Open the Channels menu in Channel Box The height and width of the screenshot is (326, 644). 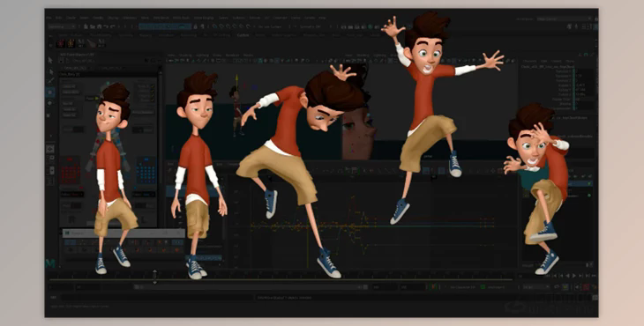(x=529, y=61)
